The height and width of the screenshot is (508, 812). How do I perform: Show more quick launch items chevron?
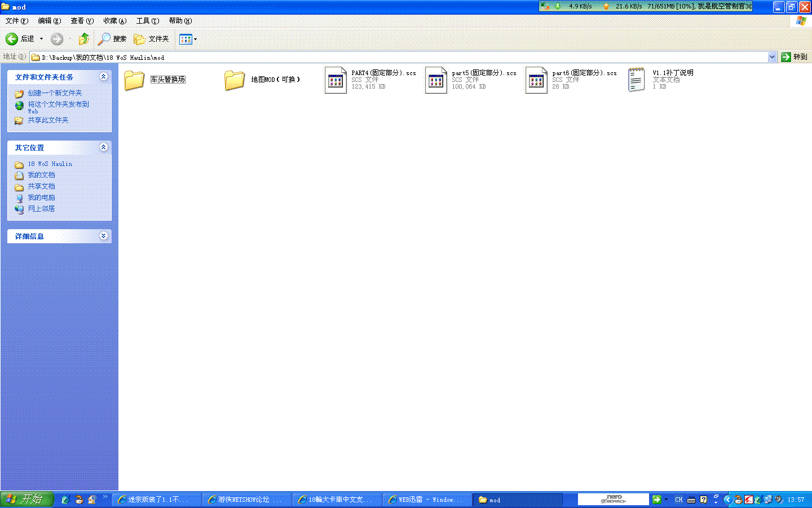(105, 497)
